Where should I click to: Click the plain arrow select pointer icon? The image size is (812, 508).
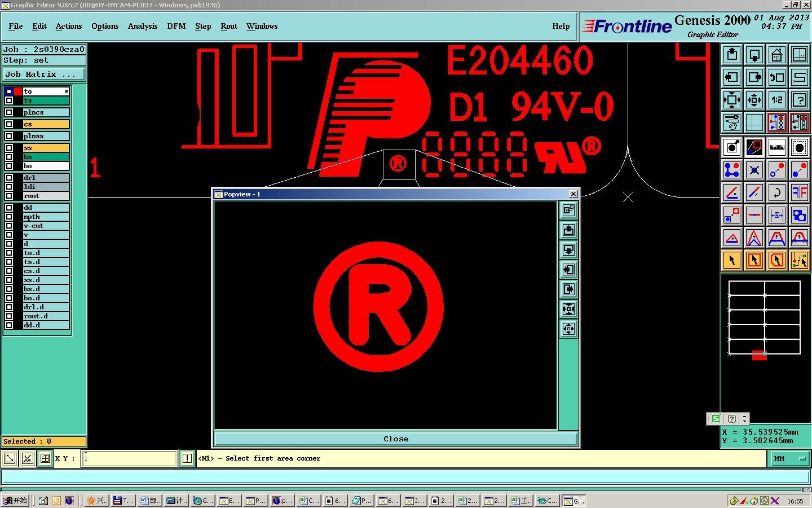(x=732, y=260)
